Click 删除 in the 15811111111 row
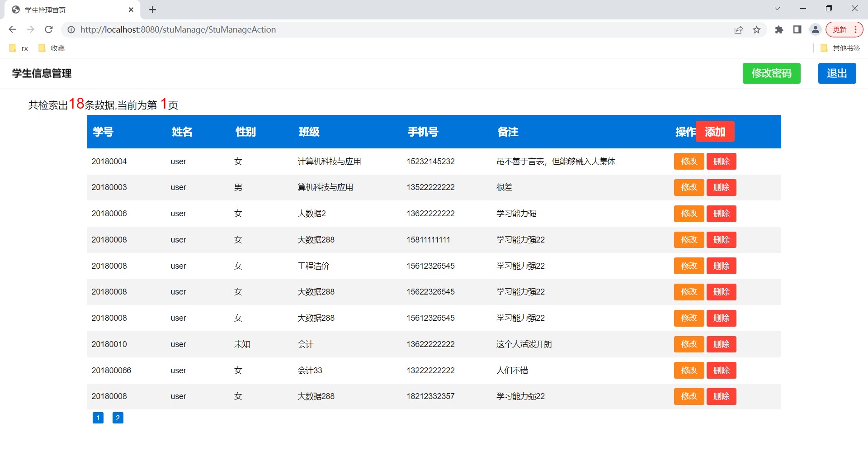 point(721,240)
